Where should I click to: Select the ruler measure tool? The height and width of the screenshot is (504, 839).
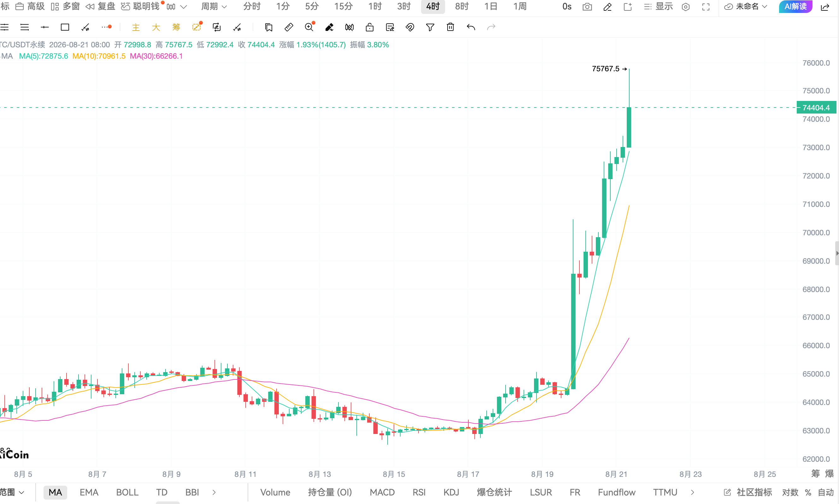click(x=289, y=27)
